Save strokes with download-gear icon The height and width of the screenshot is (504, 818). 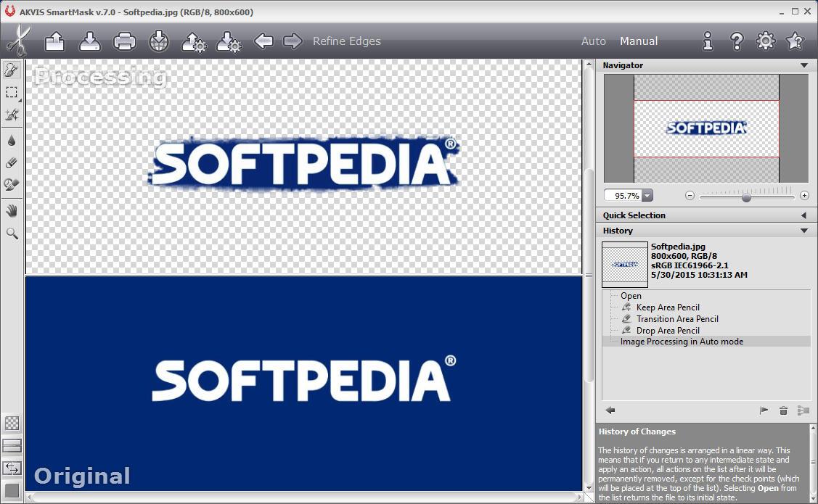[x=229, y=41]
